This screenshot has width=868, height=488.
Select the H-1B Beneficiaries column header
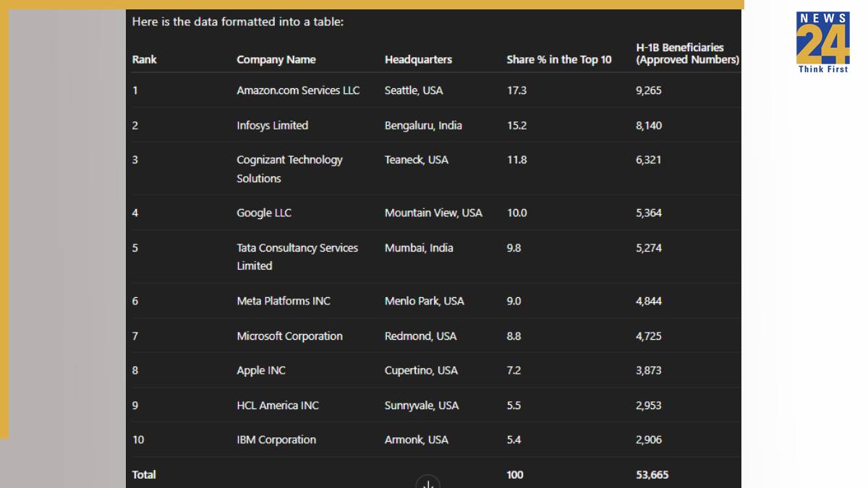687,53
